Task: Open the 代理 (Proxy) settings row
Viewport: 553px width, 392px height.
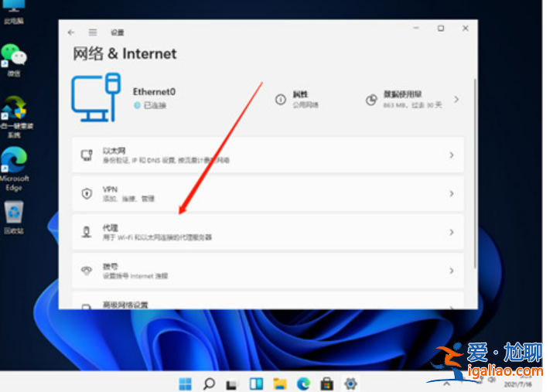Action: click(268, 232)
